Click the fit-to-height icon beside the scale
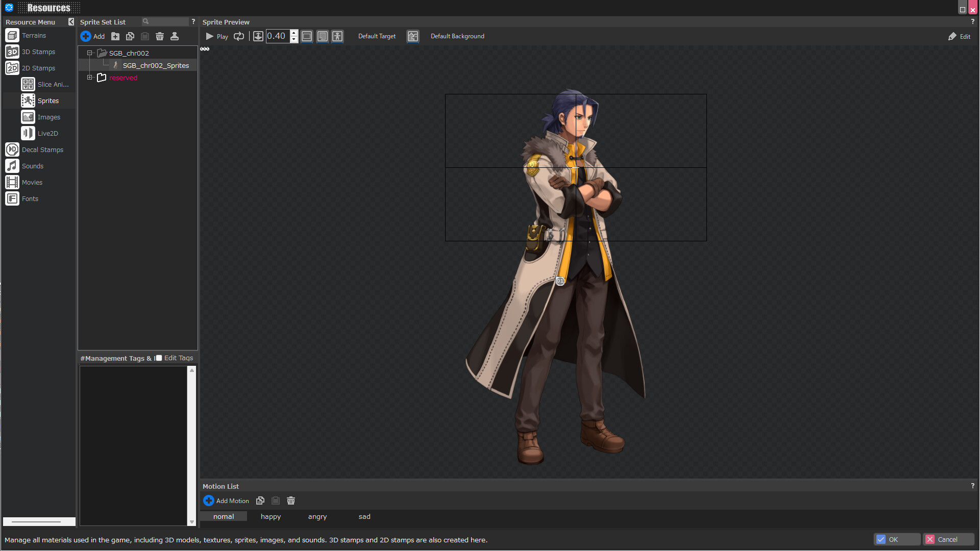This screenshot has height=551, width=980. 258,36
